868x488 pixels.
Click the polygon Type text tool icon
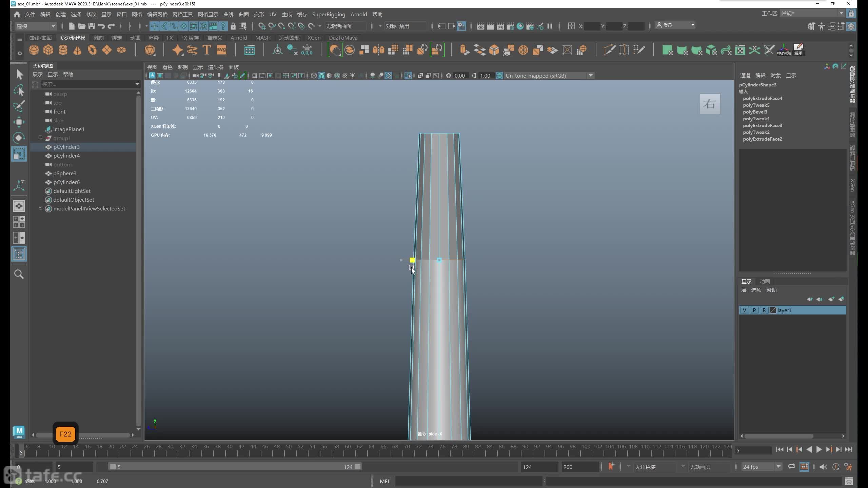pos(206,50)
